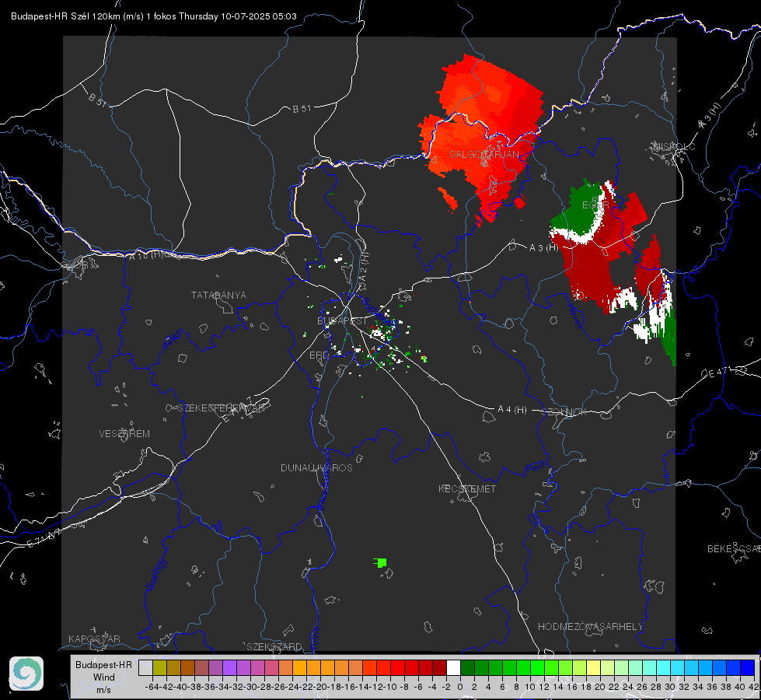Click the swirl logo icon beside the legend
This screenshot has width=761, height=700.
click(x=26, y=674)
